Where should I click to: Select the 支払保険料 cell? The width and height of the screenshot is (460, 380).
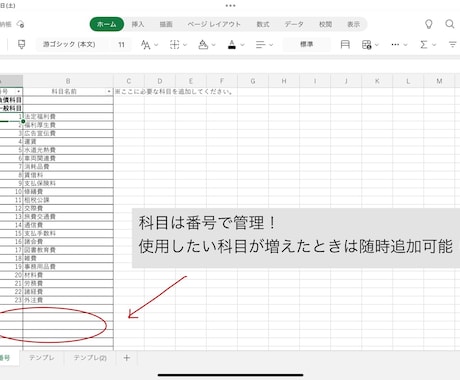click(68, 183)
